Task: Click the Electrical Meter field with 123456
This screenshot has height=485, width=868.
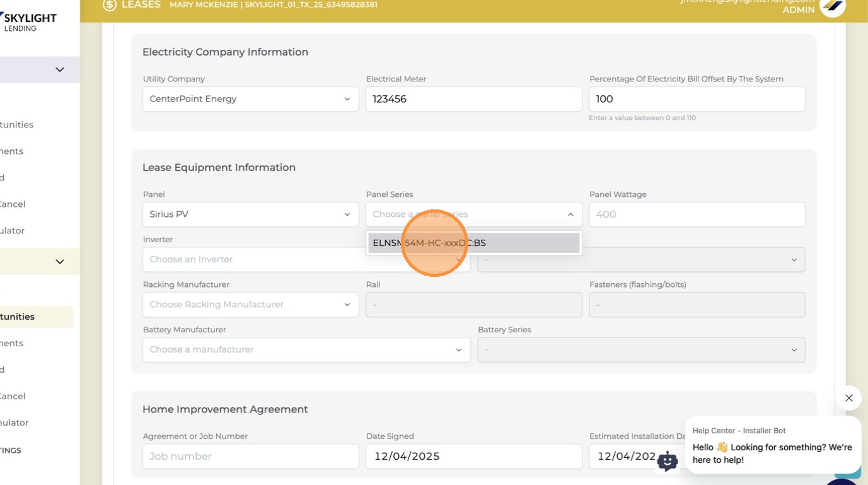Action: pos(473,99)
